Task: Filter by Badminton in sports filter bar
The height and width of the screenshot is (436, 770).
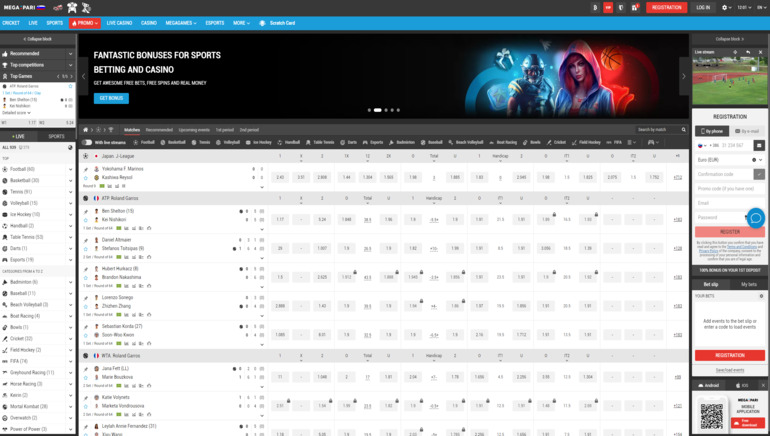Action: (x=402, y=142)
